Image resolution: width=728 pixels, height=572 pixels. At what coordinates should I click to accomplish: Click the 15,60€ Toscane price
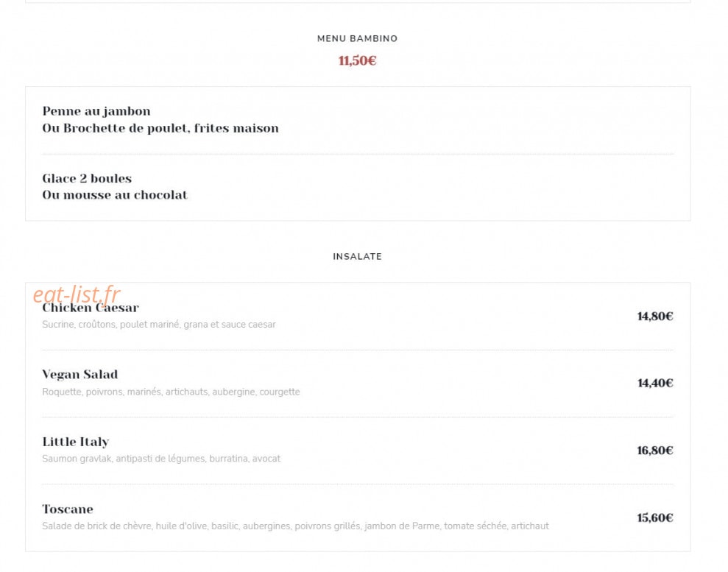tap(655, 518)
